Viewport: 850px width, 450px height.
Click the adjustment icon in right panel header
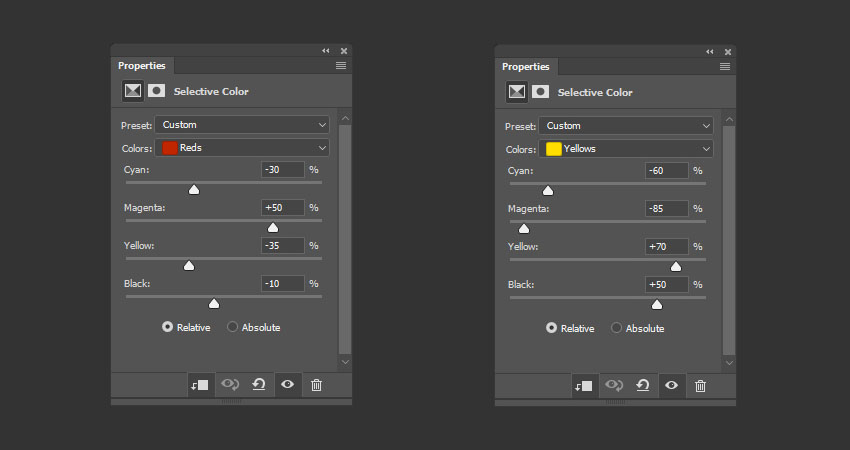click(x=516, y=92)
